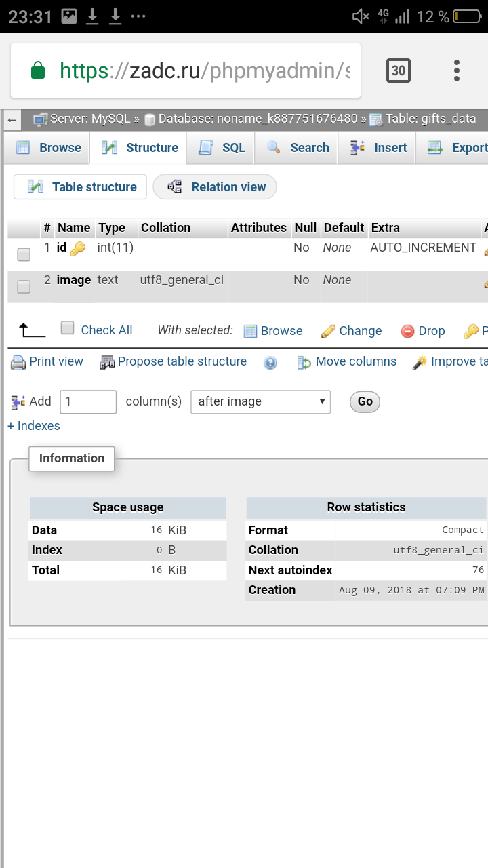Click the Change pencil icon
This screenshot has height=868, width=488.
pos(329,331)
